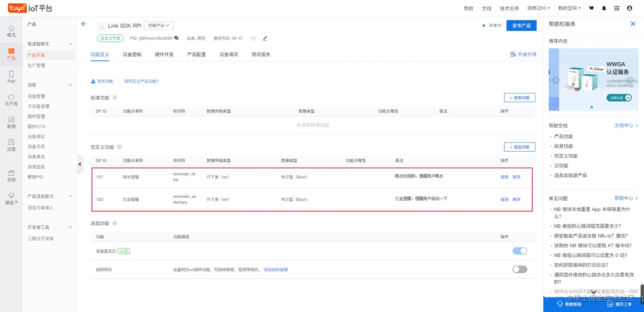Open the notifications bell icon
Image resolution: width=644 pixels, height=312 pixels.
pyautogui.click(x=604, y=8)
